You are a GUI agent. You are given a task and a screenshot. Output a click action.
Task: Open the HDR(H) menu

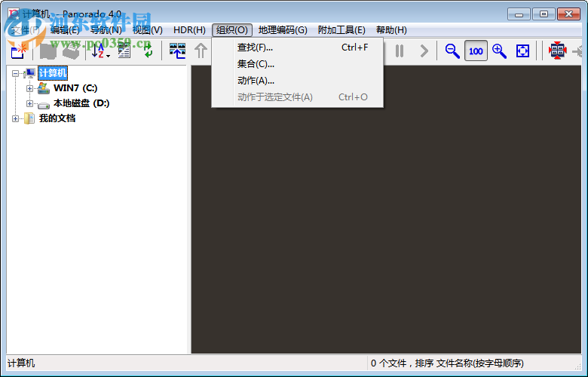(x=189, y=30)
